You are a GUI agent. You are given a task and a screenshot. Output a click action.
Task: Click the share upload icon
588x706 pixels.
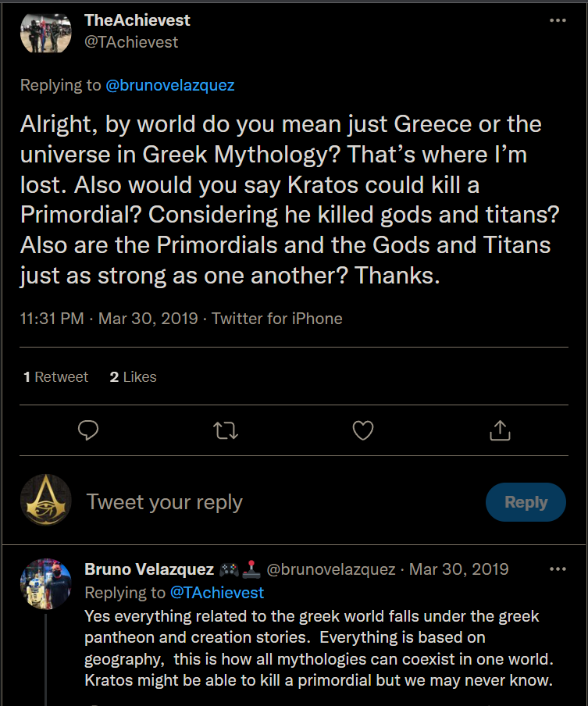tap(500, 430)
